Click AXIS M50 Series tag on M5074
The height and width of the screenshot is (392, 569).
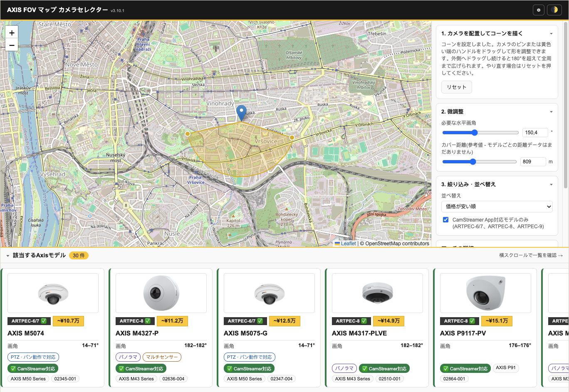pyautogui.click(x=28, y=379)
